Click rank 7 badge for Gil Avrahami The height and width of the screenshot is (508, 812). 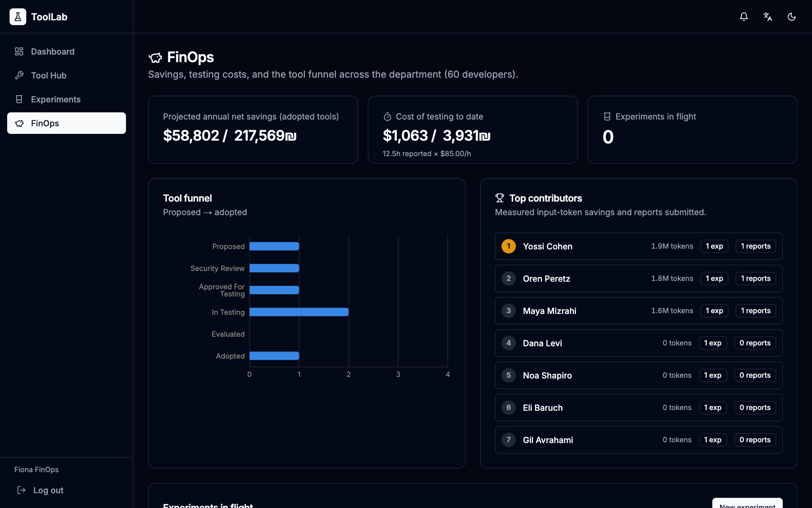pyautogui.click(x=509, y=440)
